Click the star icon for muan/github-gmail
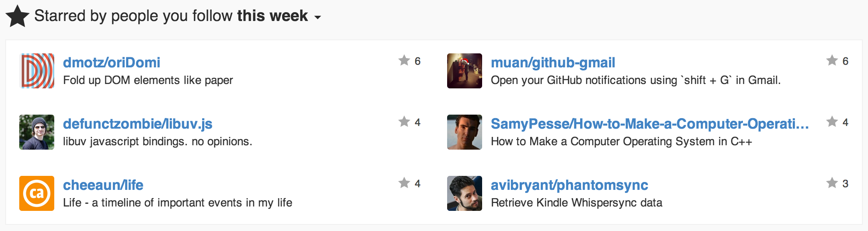 pyautogui.click(x=832, y=60)
